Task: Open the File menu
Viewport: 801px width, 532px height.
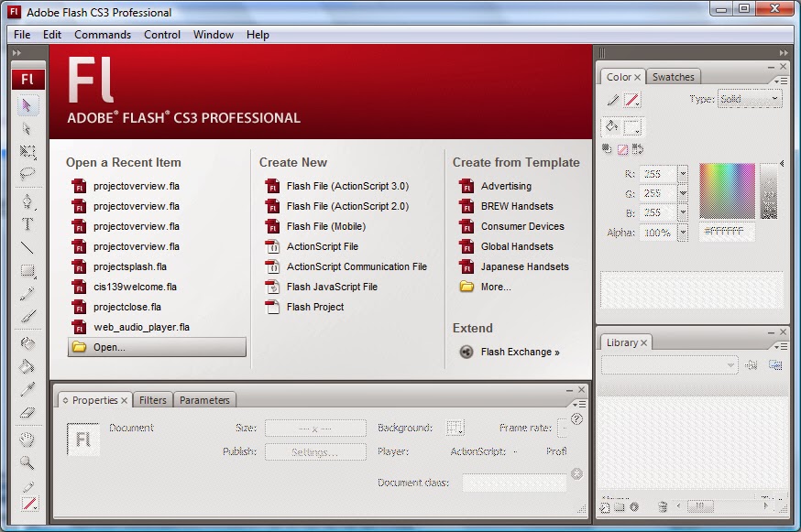Action: 22,35
